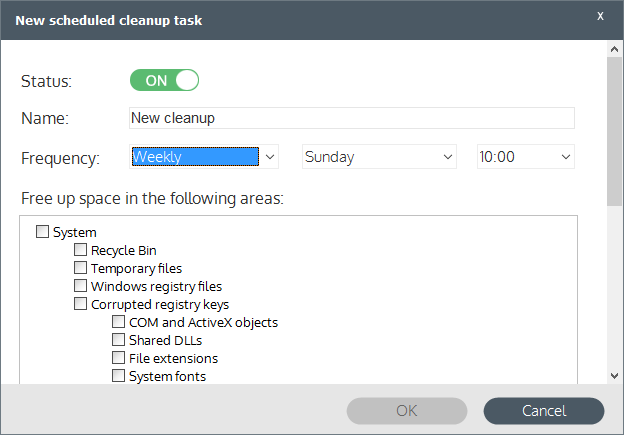Open the 10:00 time dropdown
The height and width of the screenshot is (435, 624).
[x=526, y=156]
